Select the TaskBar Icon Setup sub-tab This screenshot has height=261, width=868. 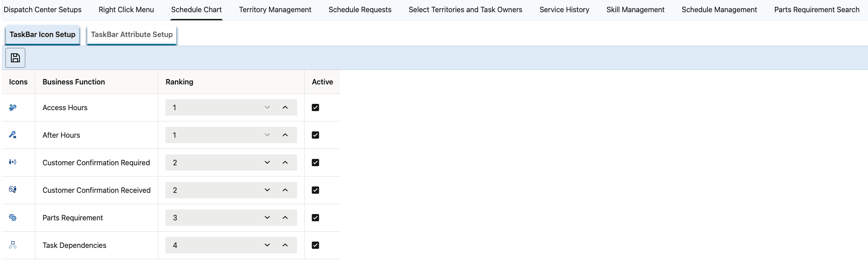[x=42, y=35]
